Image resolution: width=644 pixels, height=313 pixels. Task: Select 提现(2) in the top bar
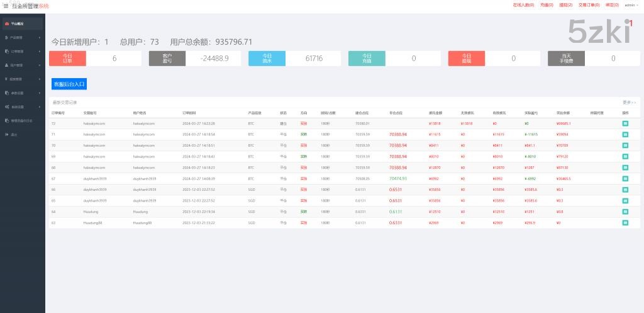[565, 5]
